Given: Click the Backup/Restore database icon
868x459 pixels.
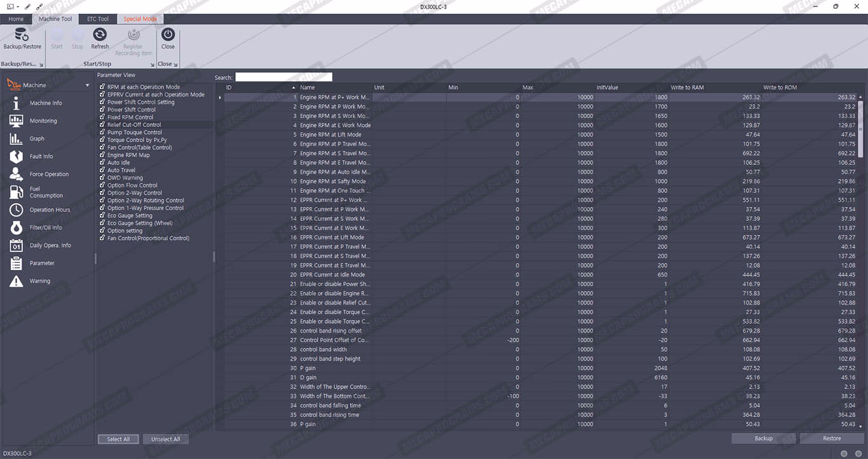Looking at the screenshot, I should (x=22, y=35).
